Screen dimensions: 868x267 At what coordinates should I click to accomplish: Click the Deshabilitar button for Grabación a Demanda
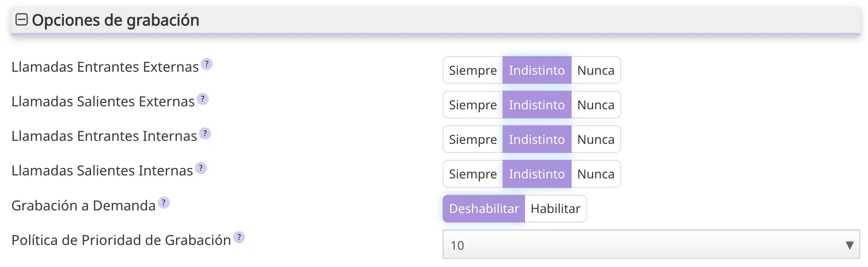pos(484,209)
